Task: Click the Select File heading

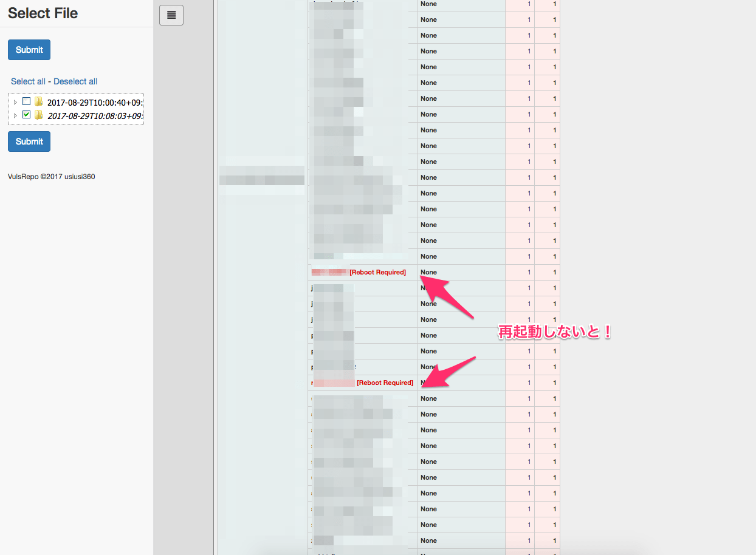Action: (x=43, y=13)
